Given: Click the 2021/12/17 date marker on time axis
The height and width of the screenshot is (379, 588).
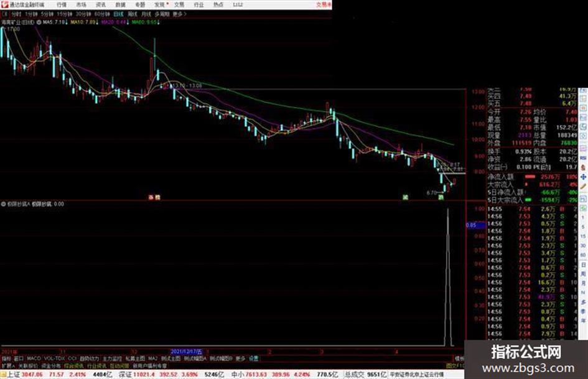Looking at the screenshot, I should pos(187,352).
